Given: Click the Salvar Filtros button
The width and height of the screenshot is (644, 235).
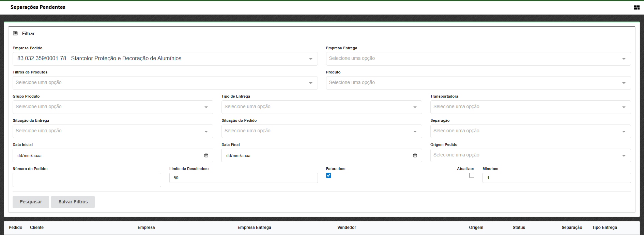Looking at the screenshot, I should pos(73,202).
